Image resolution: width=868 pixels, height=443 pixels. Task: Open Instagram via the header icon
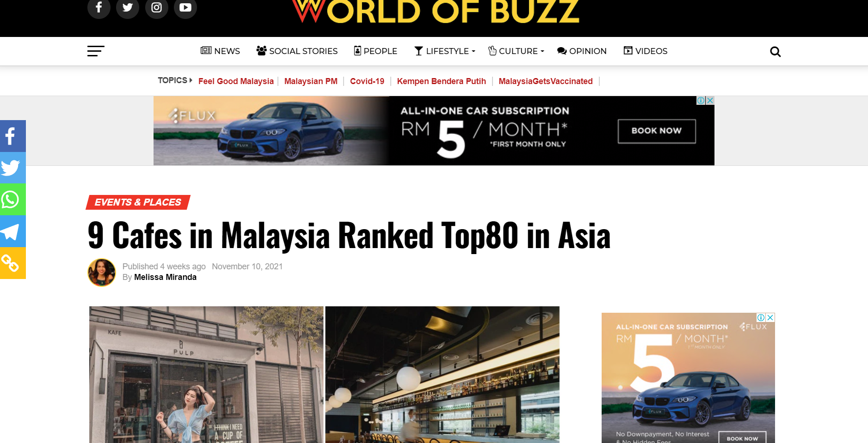(x=156, y=8)
